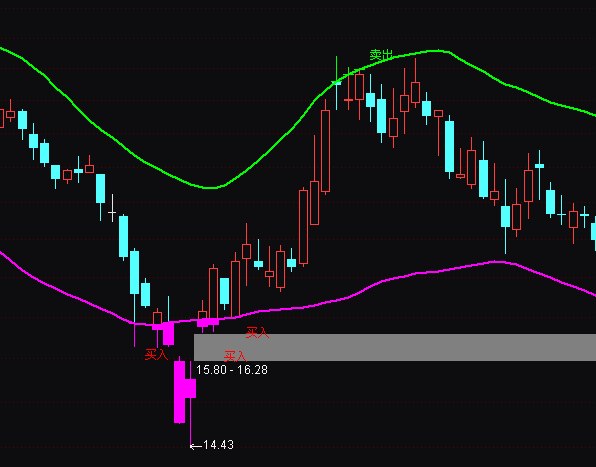The width and height of the screenshot is (596, 467).
Task: Select the white doji cross candlestick
Action: pyautogui.click(x=112, y=212)
